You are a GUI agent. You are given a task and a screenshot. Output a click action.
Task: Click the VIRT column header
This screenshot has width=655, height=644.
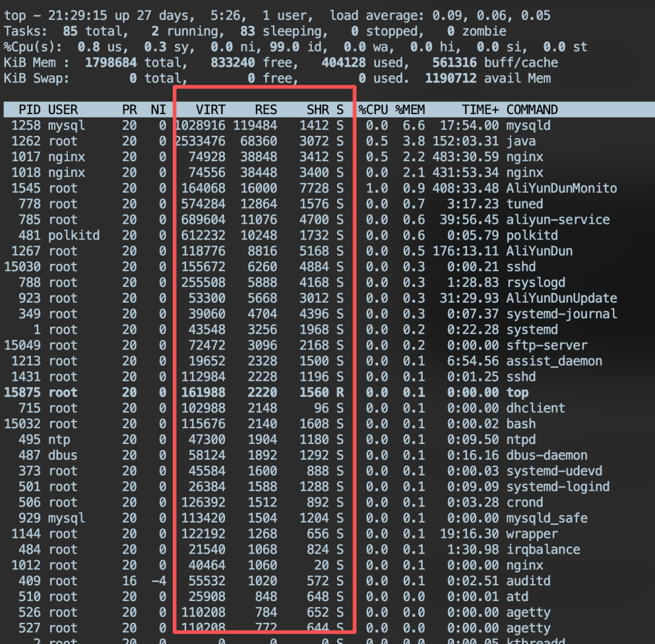(x=210, y=110)
